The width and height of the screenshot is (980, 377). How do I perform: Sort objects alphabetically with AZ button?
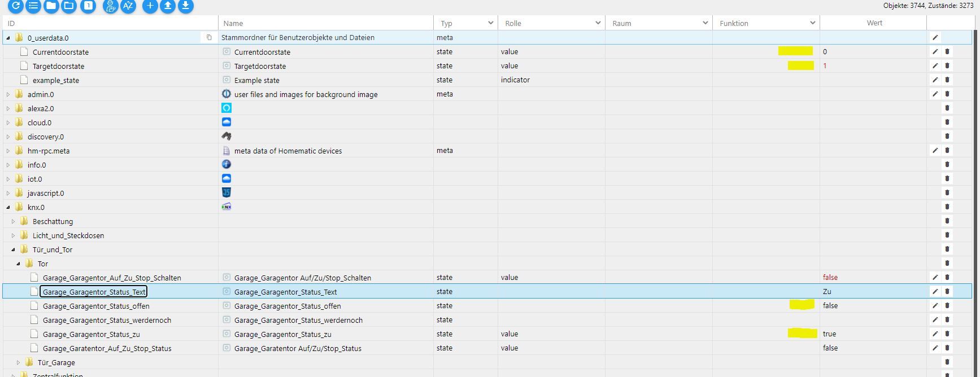(128, 6)
